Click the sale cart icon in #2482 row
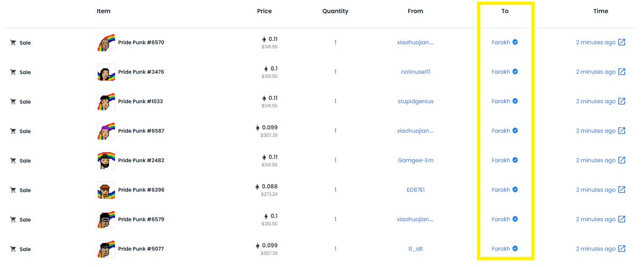Screen dimensions: 644x267 coord(13,161)
